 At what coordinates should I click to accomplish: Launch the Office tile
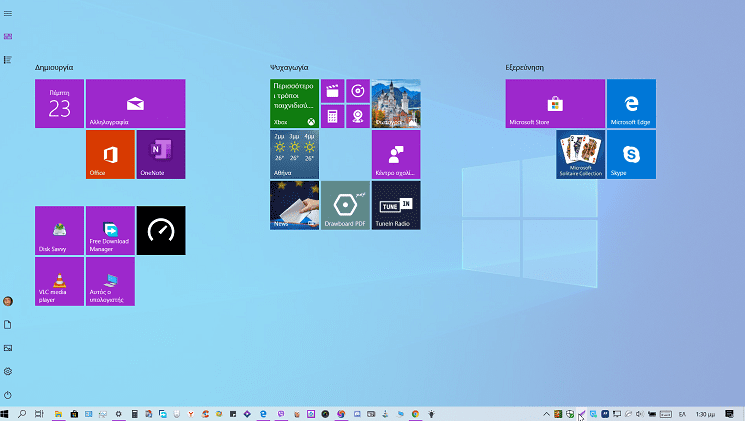pos(110,154)
